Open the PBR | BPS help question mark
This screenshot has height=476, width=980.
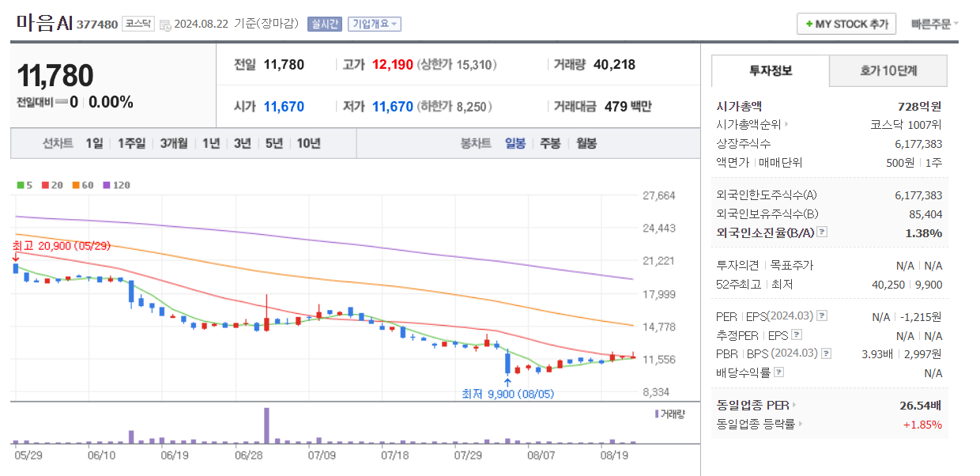825,352
